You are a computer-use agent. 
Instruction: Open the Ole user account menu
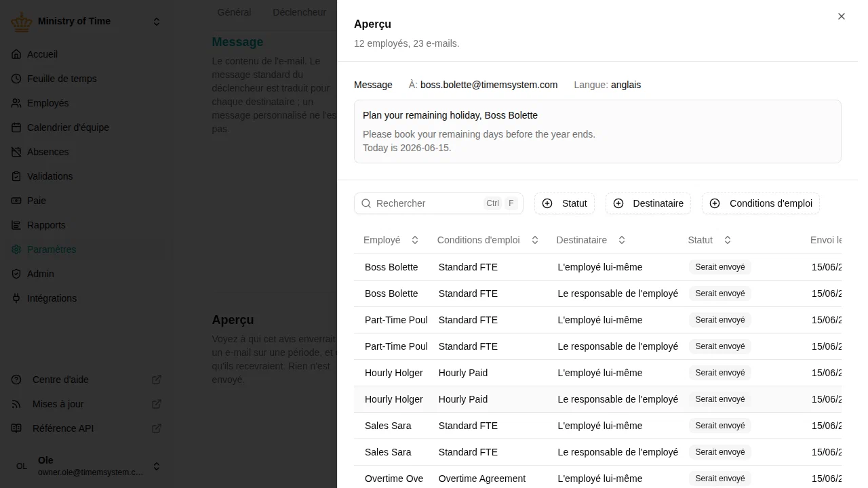tap(87, 466)
